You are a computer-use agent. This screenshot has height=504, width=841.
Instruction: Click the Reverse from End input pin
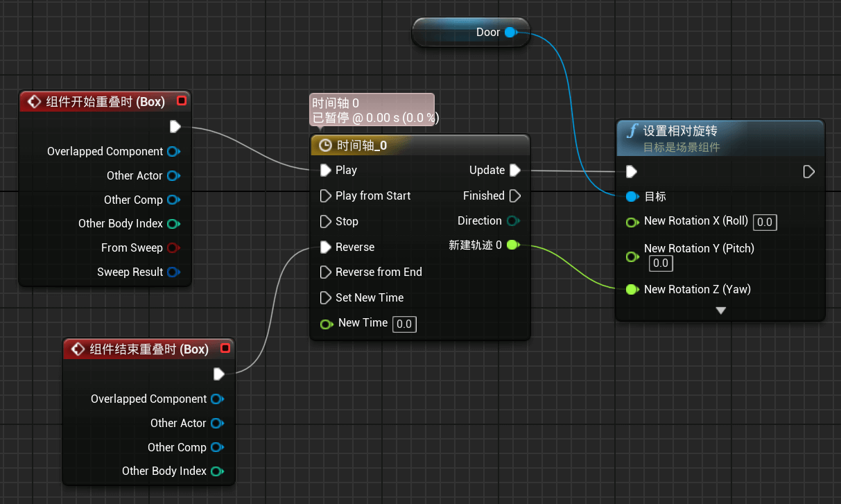tap(326, 272)
